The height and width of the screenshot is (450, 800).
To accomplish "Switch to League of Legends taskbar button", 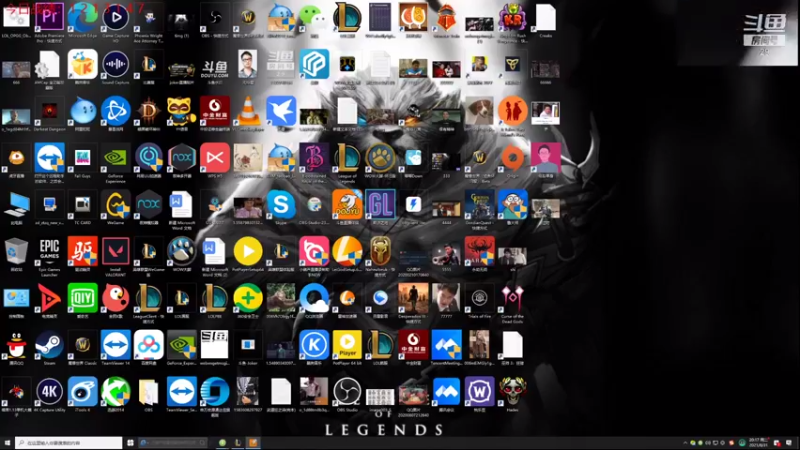I will (238, 443).
